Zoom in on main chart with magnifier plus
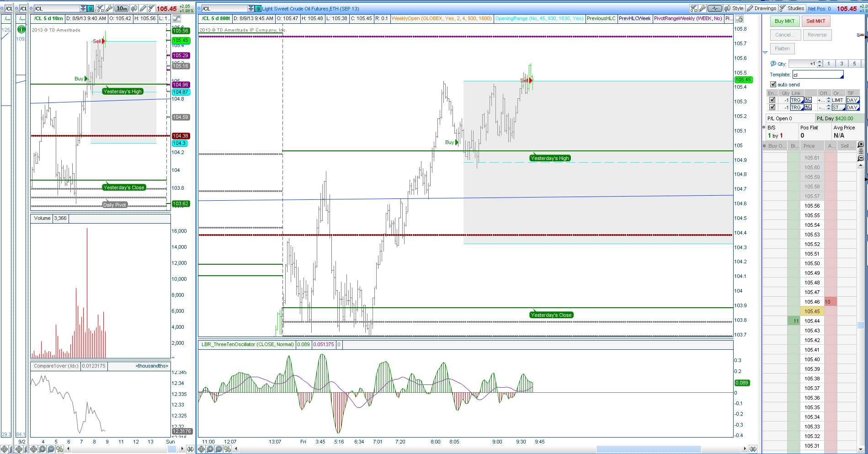The height and width of the screenshot is (454, 868). tap(210, 449)
